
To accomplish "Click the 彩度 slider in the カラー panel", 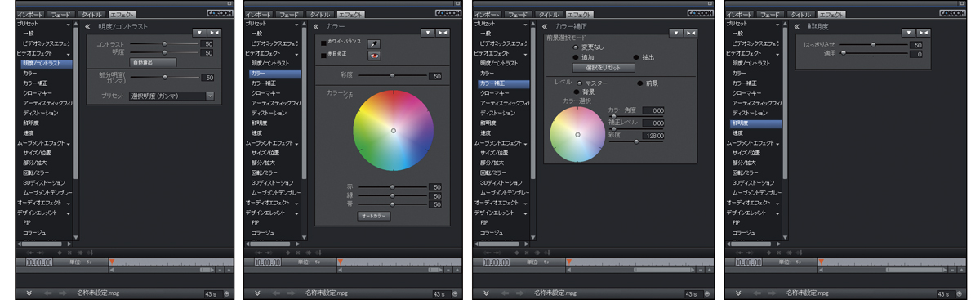I will (392, 75).
